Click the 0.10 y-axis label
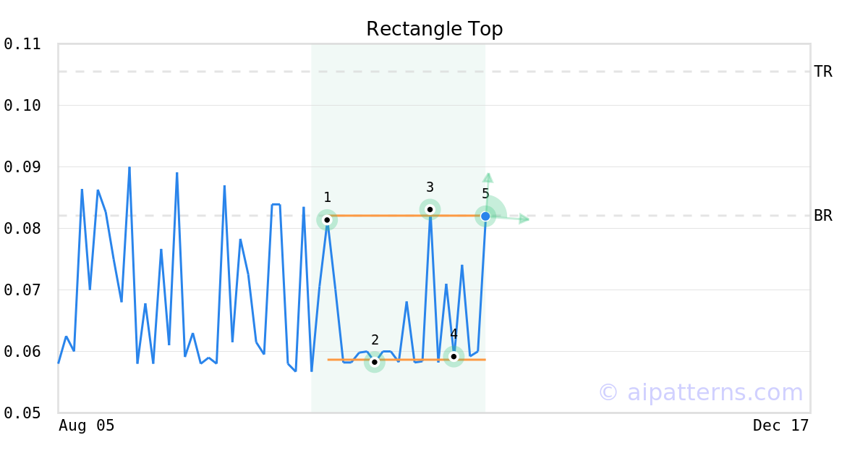The height and width of the screenshot is (456, 868). (x=22, y=106)
